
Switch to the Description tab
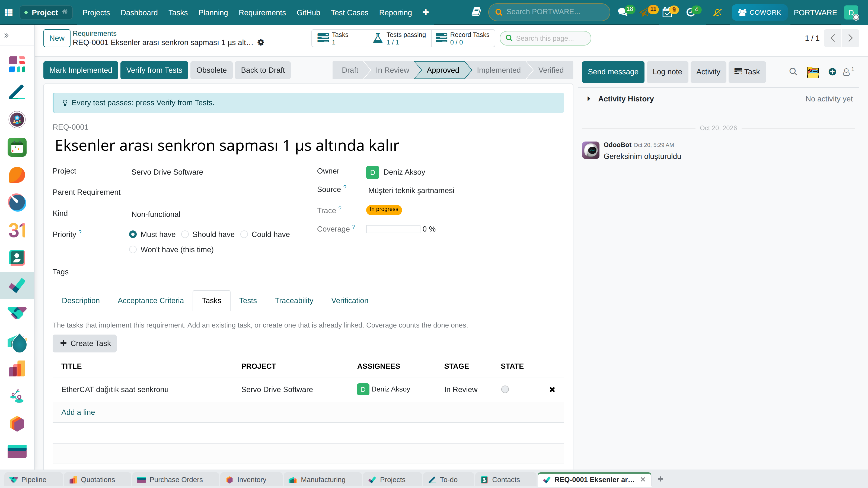81,300
